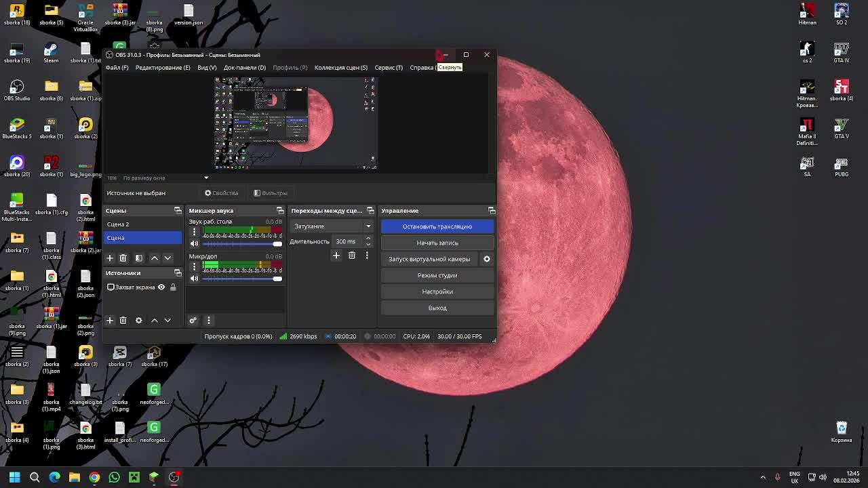Select the highlighted Сцена scene
868x488 pixels.
pos(143,238)
